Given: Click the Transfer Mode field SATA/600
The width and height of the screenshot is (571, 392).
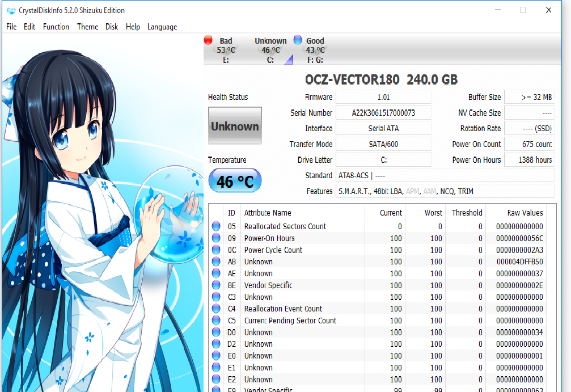Looking at the screenshot, I should [383, 144].
